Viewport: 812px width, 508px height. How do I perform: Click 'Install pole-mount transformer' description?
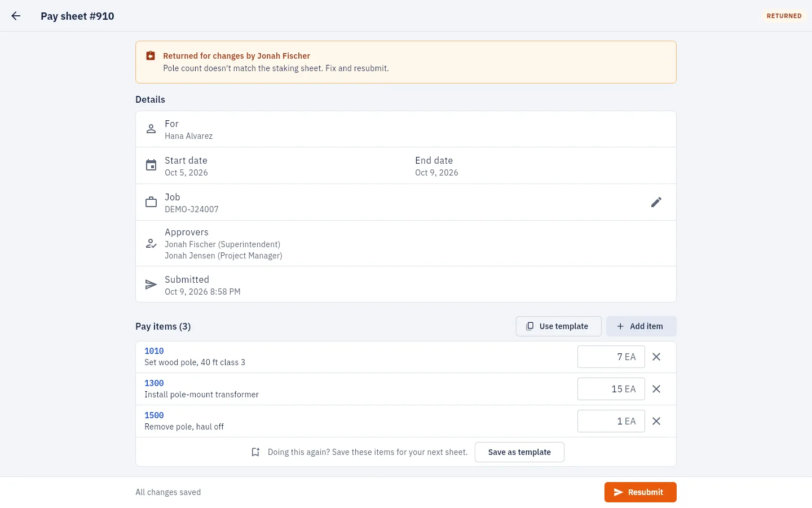coord(201,395)
